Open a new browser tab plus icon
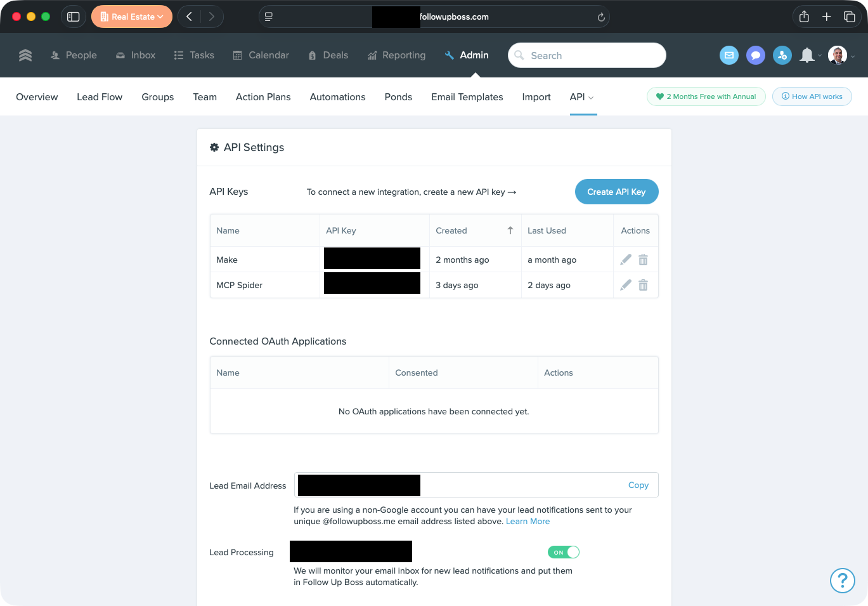This screenshot has height=606, width=868. [827, 16]
